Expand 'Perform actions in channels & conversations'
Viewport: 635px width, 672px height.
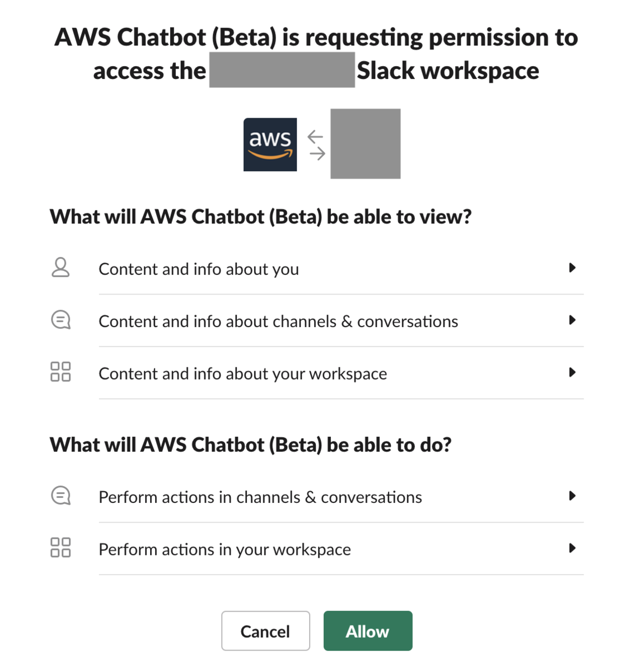pos(572,495)
